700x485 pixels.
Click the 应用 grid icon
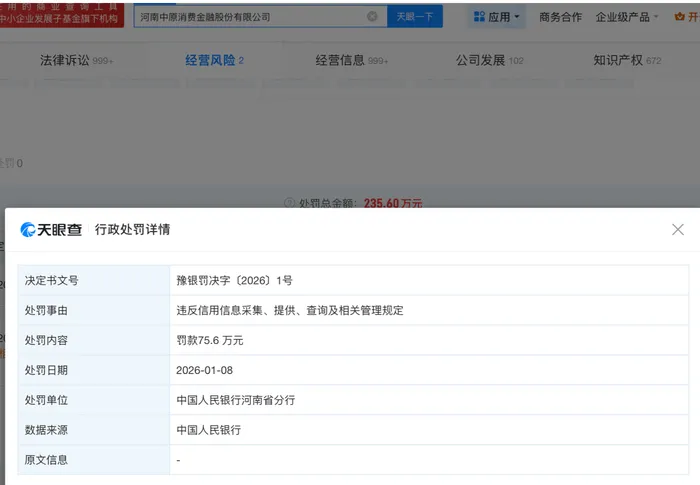coord(479,17)
